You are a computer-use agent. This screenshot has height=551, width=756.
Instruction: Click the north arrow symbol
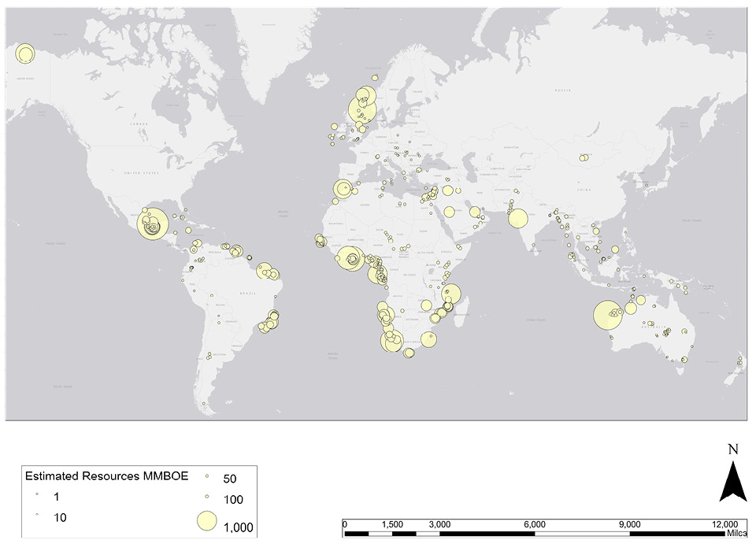point(732,482)
